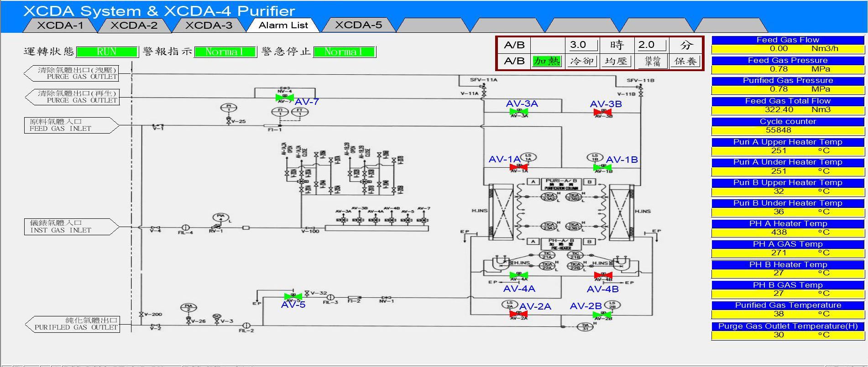Select the PH A GAS Temp value 271
Screen dimensions: 868x367
[x=788, y=253]
